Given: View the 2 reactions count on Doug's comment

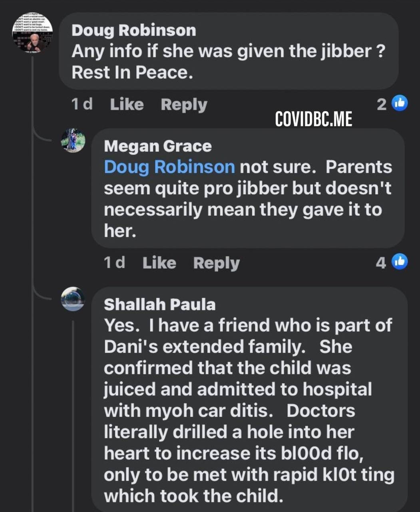Looking at the screenshot, I should pos(382,104).
